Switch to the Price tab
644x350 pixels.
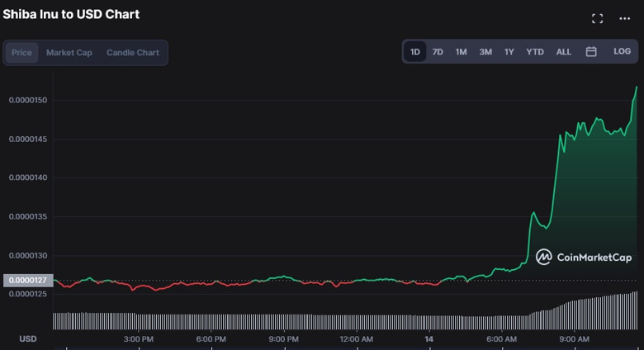coord(22,53)
